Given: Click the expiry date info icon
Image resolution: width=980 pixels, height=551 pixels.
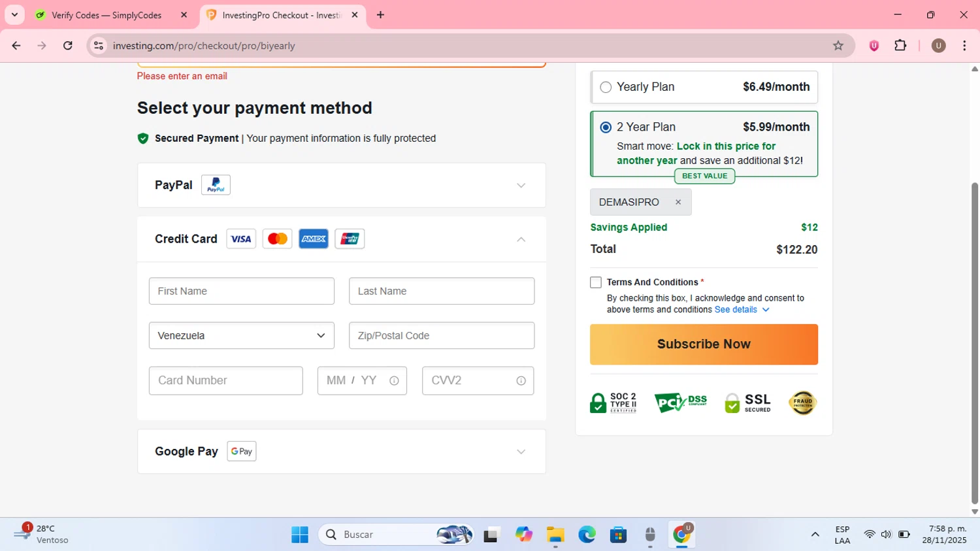Looking at the screenshot, I should [394, 381].
